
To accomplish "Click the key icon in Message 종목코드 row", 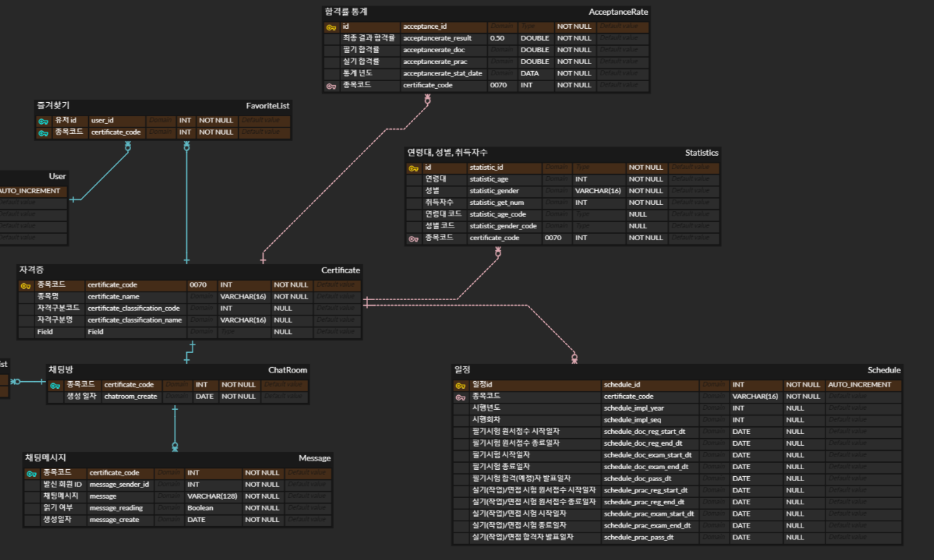I will pos(32,473).
